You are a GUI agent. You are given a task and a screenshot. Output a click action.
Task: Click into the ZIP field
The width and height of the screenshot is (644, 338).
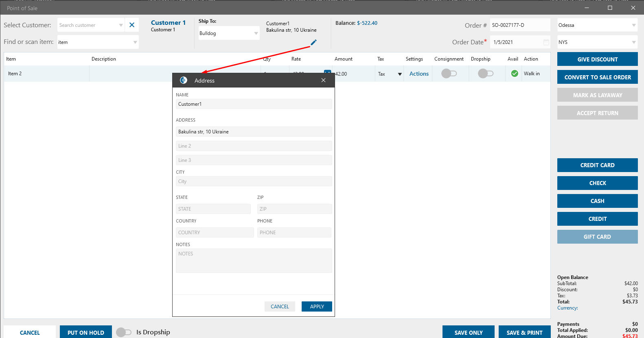295,209
